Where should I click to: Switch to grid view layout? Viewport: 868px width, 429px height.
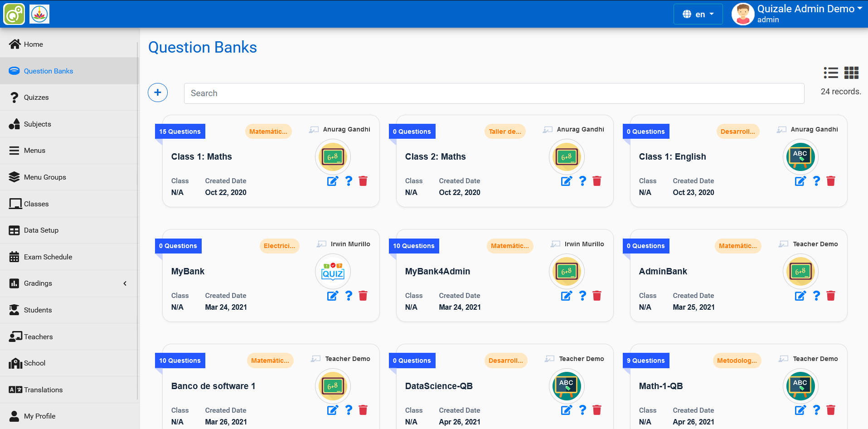(851, 73)
